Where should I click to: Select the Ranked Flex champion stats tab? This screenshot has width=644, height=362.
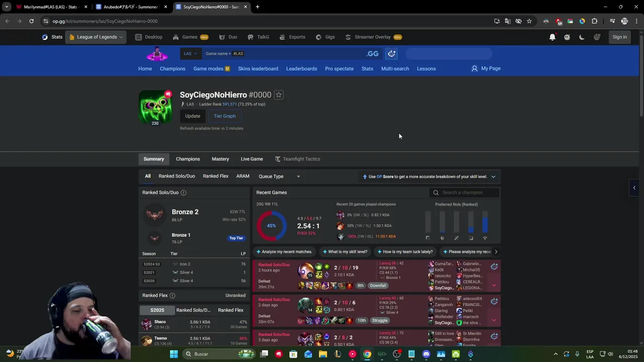(x=230, y=310)
